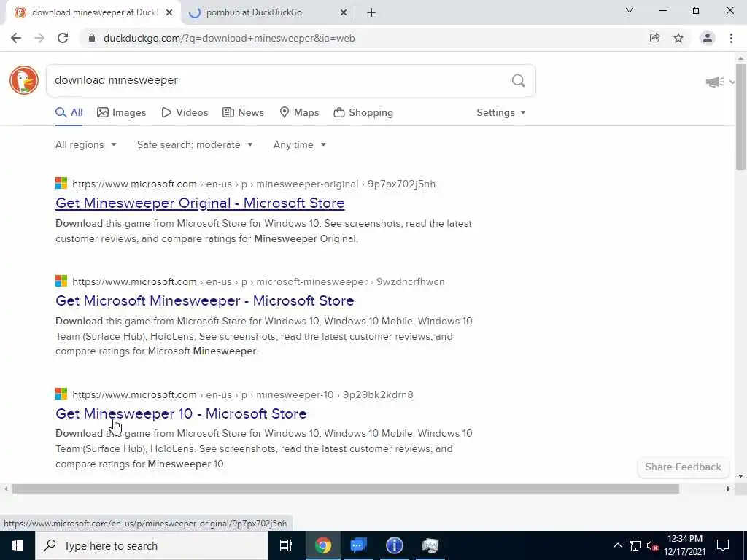Show hidden system tray icons

[617, 545]
